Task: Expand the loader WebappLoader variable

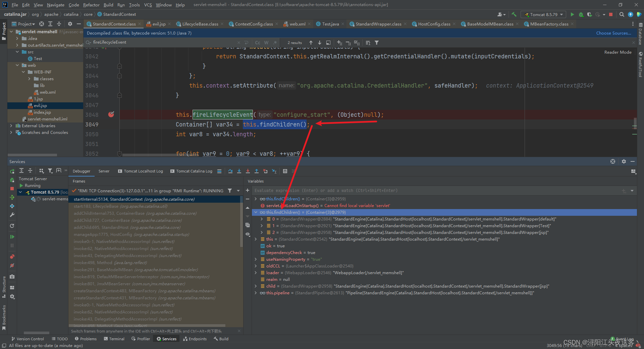Action: [256, 273]
